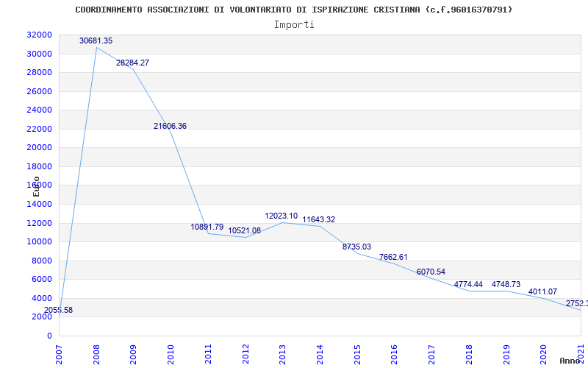Click the 8000 value on y-axis

(42, 261)
